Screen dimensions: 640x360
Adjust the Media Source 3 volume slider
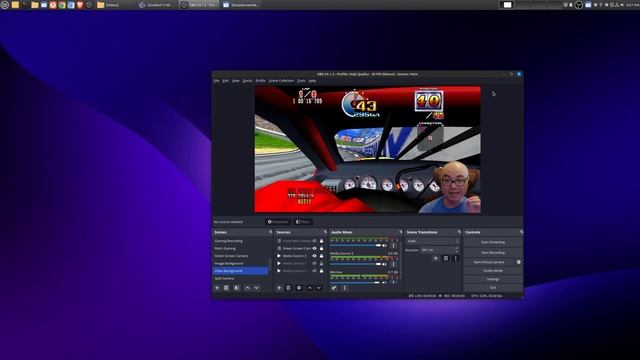point(356,264)
